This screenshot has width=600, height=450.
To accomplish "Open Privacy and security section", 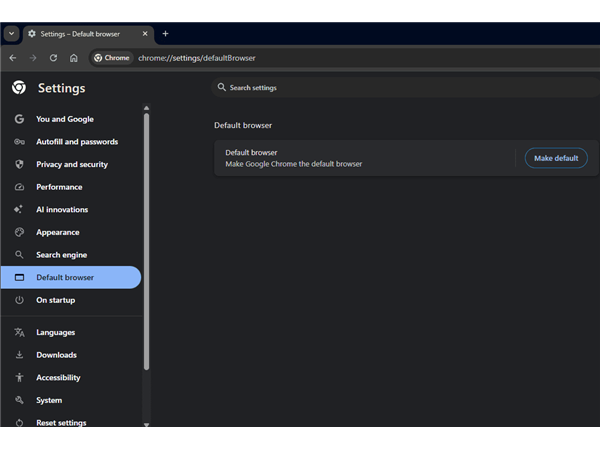I will (72, 165).
